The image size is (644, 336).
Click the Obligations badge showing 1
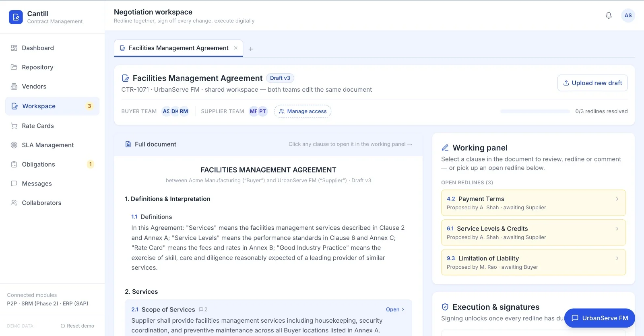coord(91,164)
